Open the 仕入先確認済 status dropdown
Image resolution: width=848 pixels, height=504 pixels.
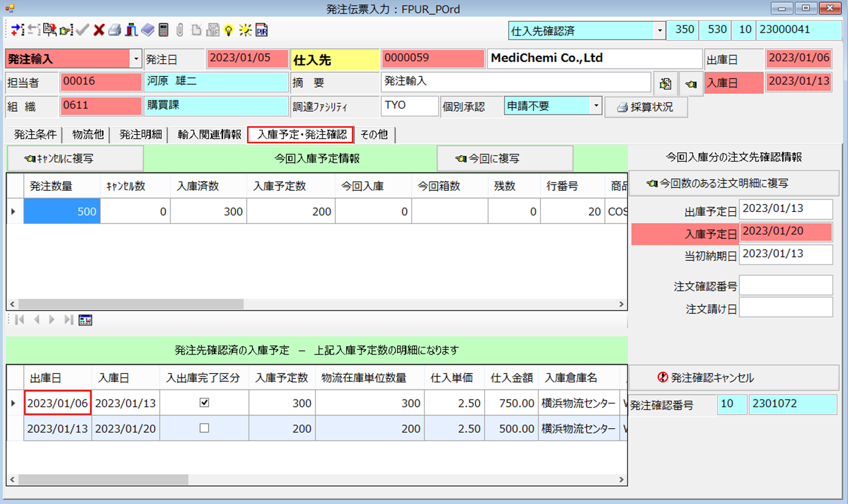659,31
